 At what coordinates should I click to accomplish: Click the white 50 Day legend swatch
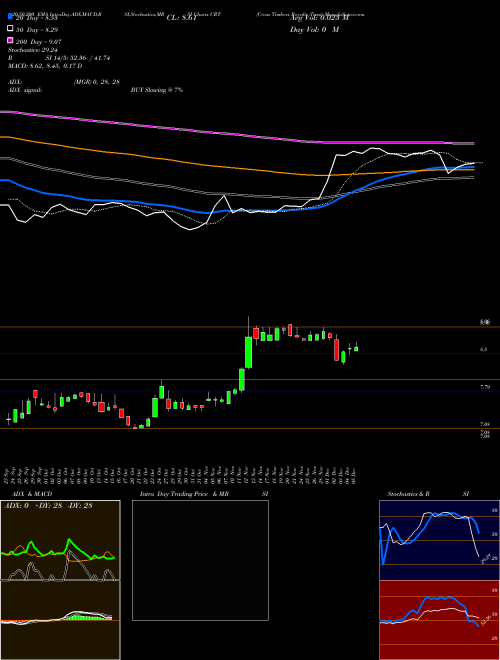11,29
